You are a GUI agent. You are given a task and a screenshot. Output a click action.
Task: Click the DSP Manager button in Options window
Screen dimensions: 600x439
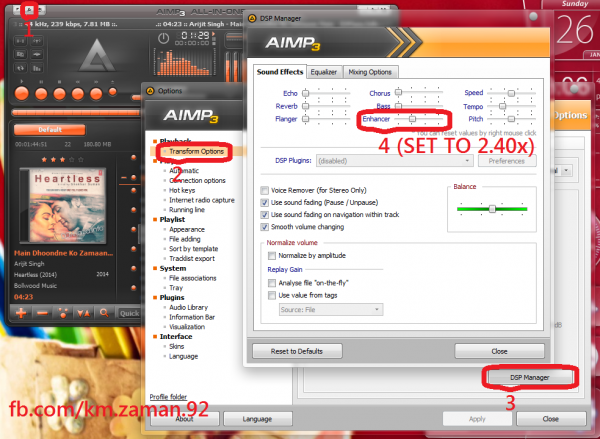[529, 377]
